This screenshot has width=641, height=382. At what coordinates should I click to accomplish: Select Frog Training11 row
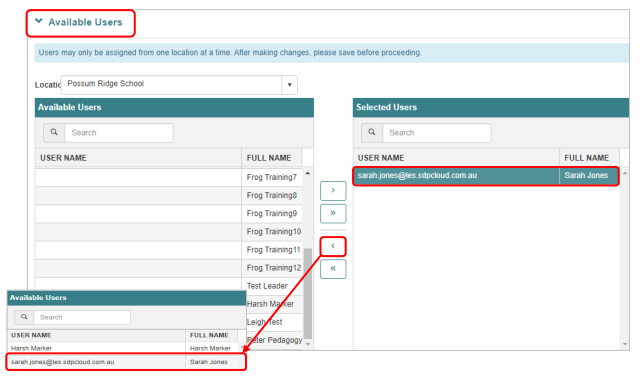click(x=169, y=249)
